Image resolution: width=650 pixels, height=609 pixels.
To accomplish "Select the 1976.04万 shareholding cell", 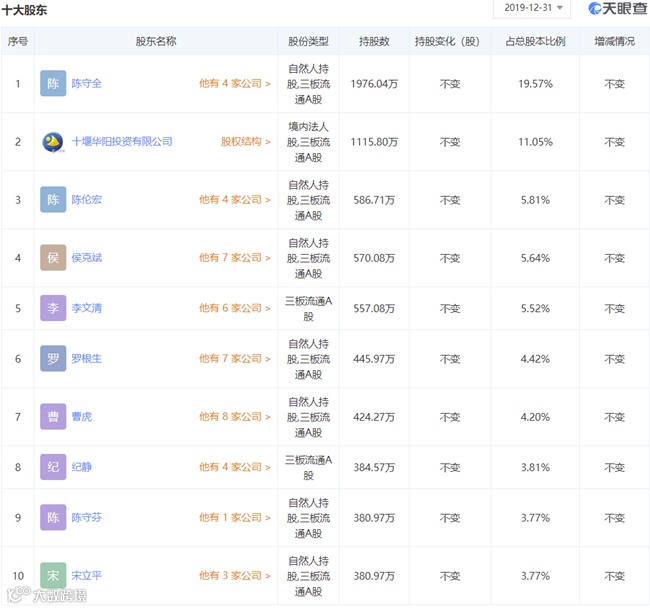I will pyautogui.click(x=374, y=84).
